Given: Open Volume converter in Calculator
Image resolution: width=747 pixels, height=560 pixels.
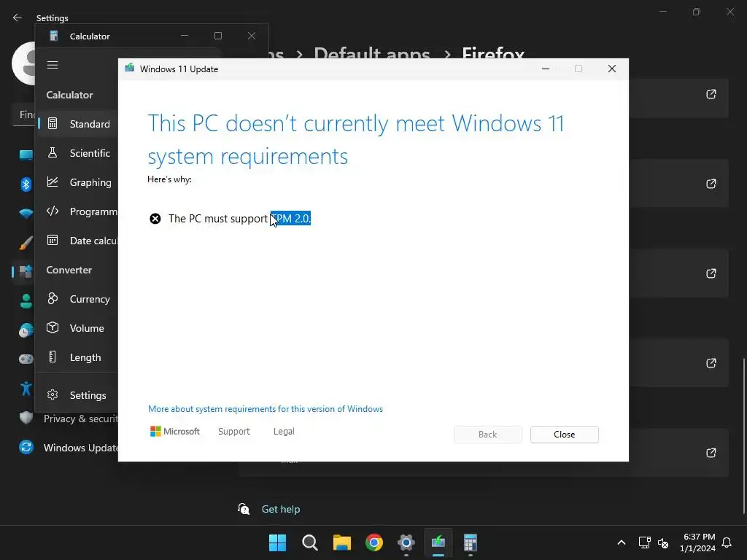Looking at the screenshot, I should tap(77, 328).
